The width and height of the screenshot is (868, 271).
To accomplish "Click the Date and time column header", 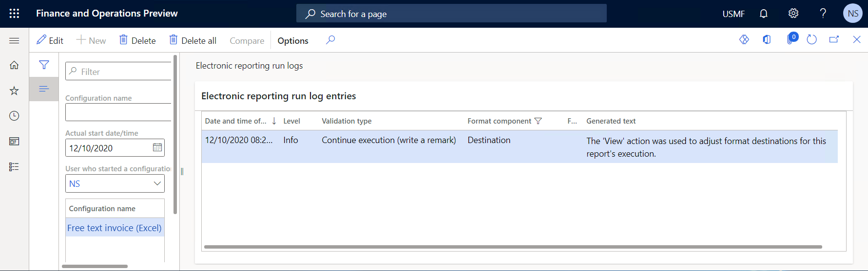I will [x=236, y=121].
